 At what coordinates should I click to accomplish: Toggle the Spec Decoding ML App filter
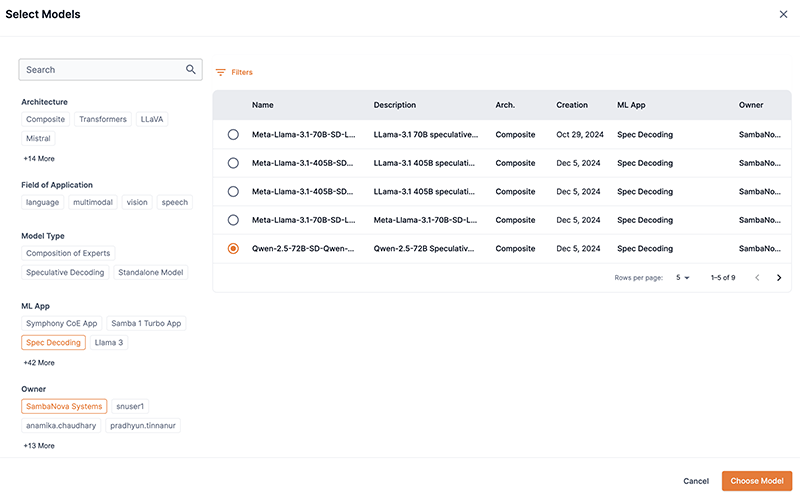pyautogui.click(x=53, y=342)
